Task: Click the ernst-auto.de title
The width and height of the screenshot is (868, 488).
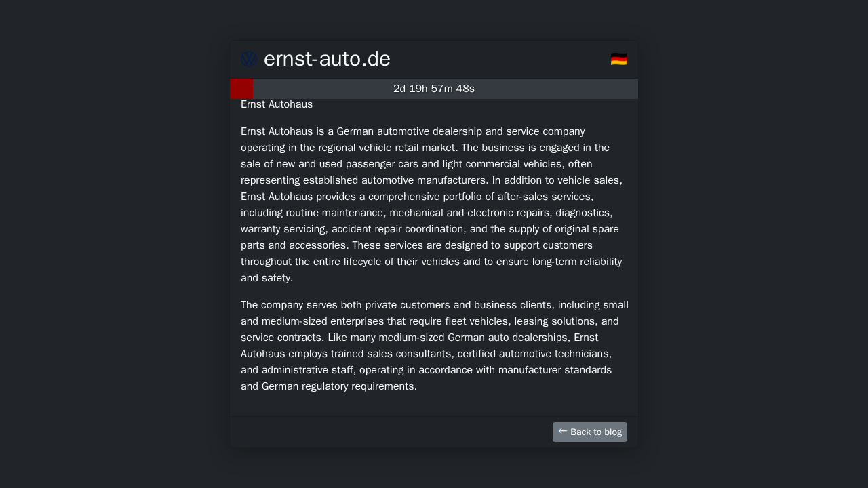Action: [x=327, y=59]
